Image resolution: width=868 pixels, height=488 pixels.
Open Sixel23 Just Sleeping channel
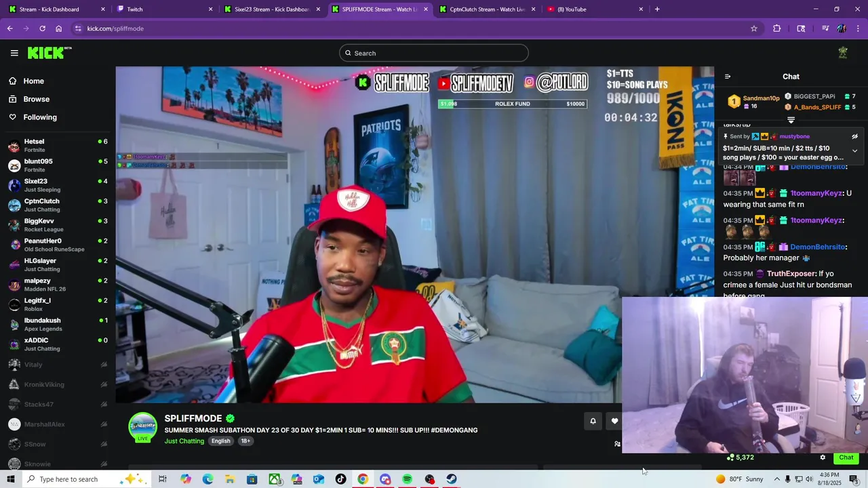pyautogui.click(x=58, y=185)
